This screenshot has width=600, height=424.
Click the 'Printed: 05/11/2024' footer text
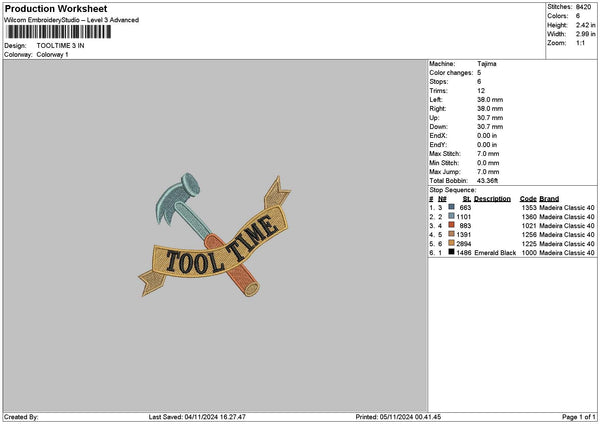[398, 417]
